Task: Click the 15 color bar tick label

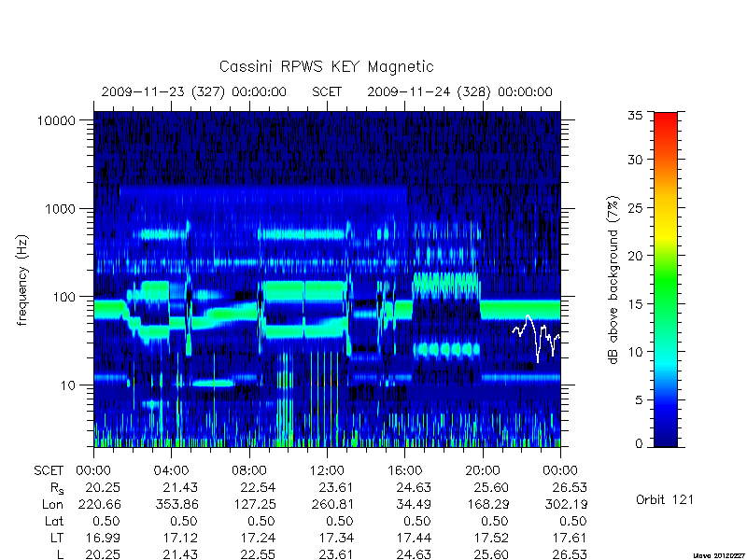Action: coord(635,304)
